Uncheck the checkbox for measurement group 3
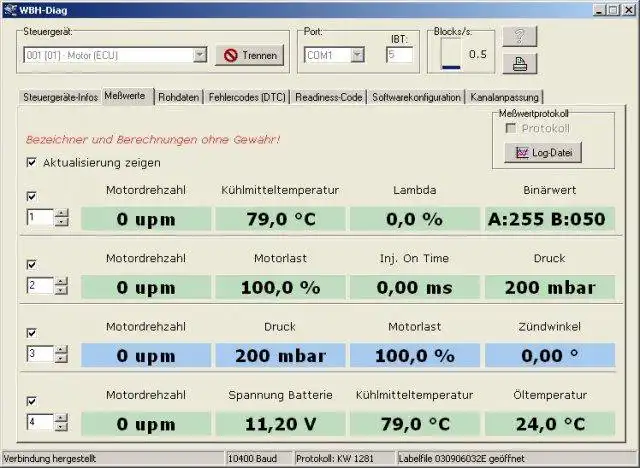640x468 pixels. coord(31,333)
